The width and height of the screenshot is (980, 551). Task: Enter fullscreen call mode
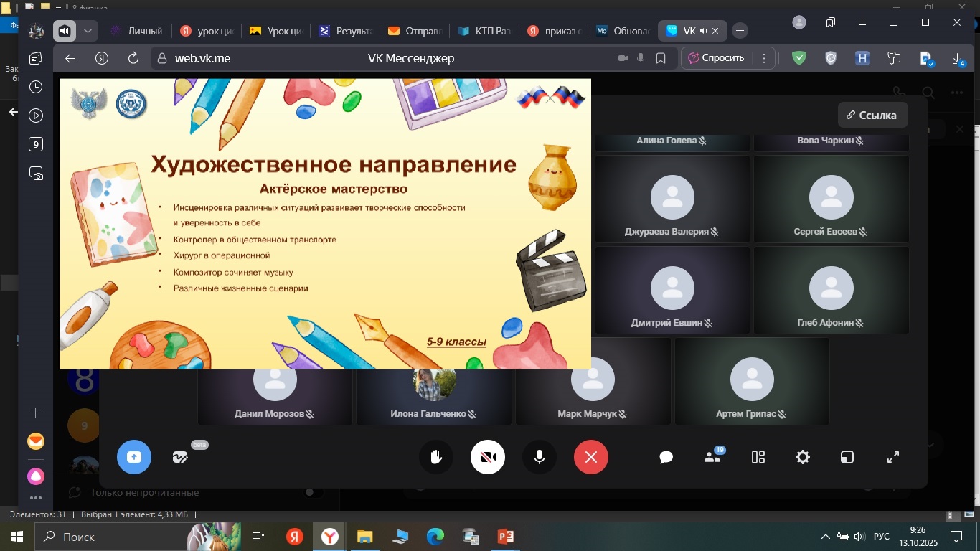tap(893, 457)
